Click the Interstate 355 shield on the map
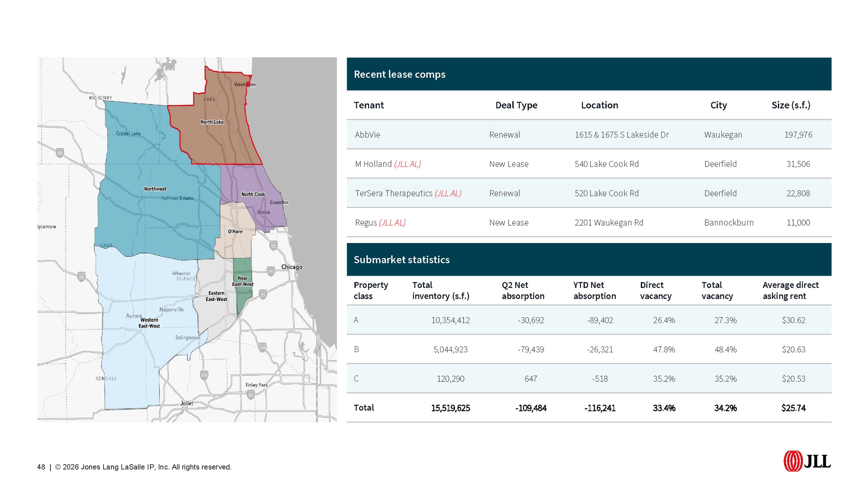This screenshot has height=488, width=868. (204, 375)
